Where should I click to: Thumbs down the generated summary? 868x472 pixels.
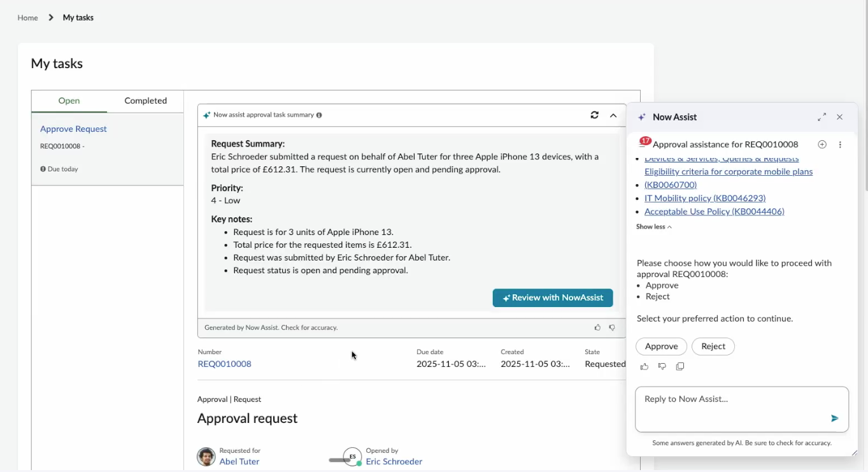click(612, 327)
